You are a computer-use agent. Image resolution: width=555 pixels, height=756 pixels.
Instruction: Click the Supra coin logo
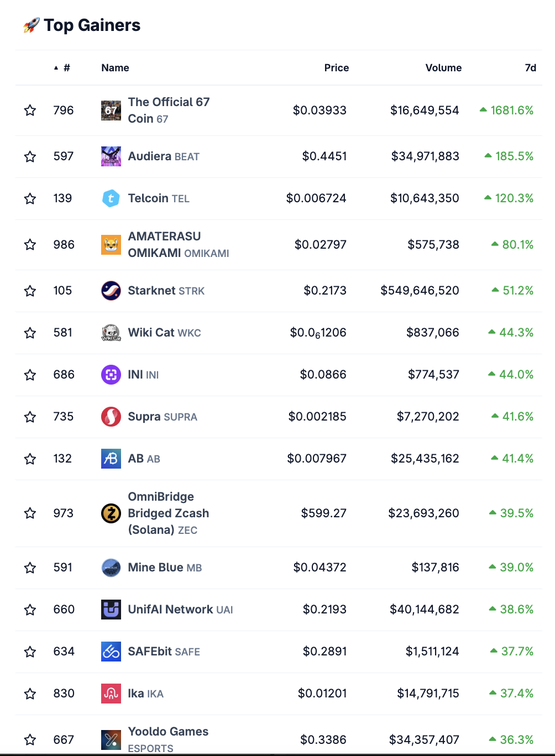coord(111,417)
